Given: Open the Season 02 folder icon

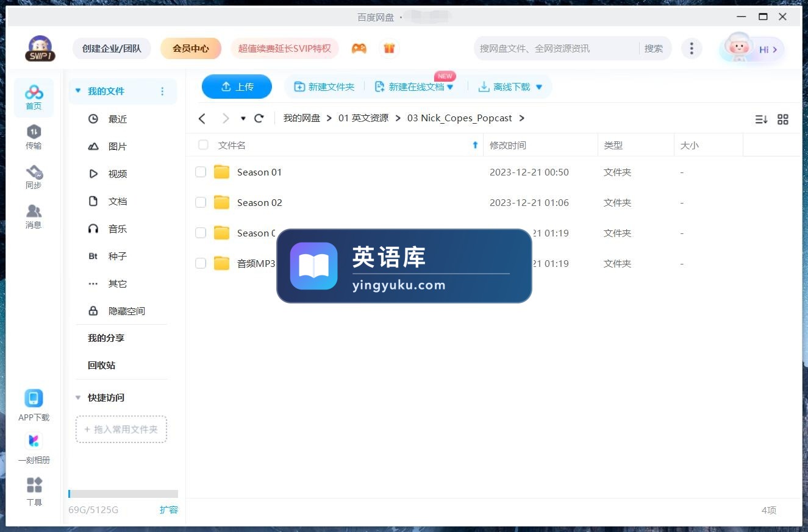Looking at the screenshot, I should point(222,202).
